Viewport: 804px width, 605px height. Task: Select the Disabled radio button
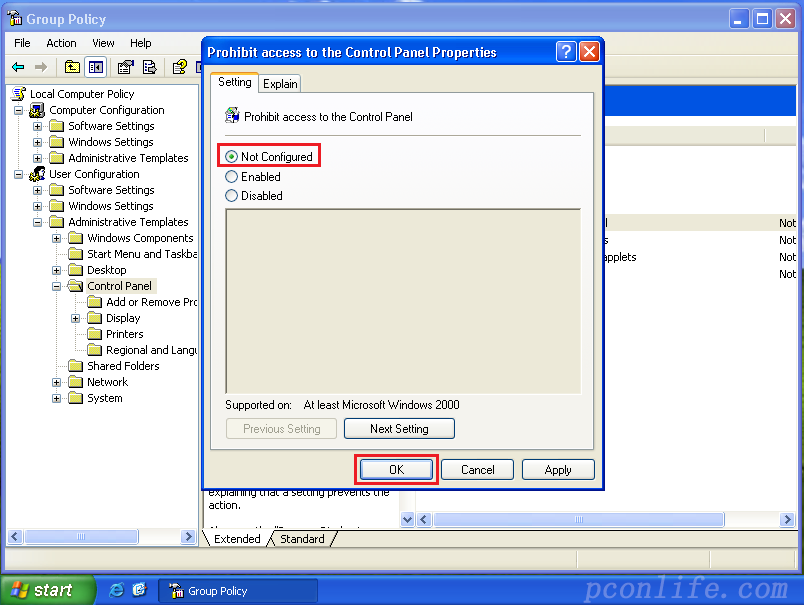pyautogui.click(x=232, y=196)
